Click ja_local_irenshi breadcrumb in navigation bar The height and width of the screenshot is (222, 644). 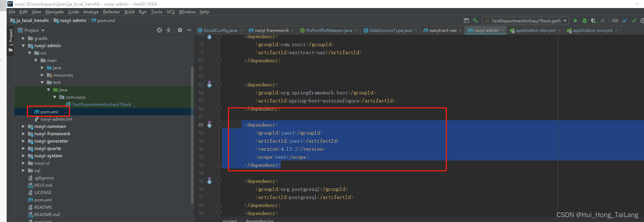coord(29,20)
